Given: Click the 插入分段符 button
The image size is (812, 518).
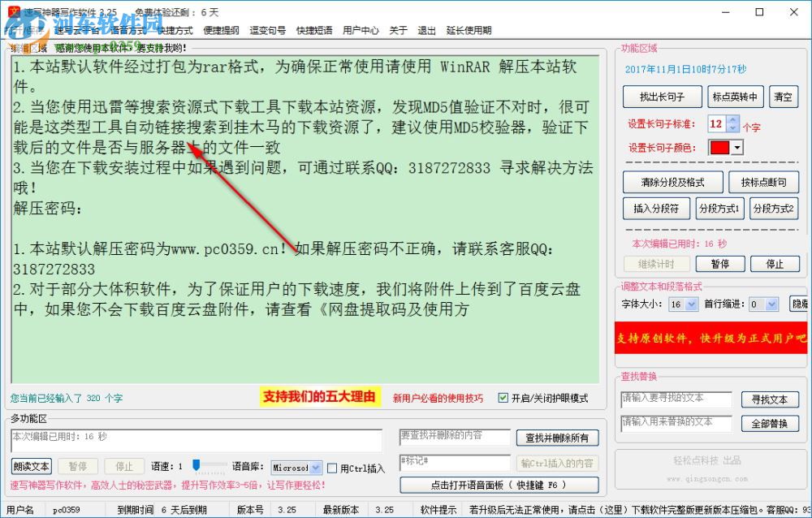Looking at the screenshot, I should [656, 208].
